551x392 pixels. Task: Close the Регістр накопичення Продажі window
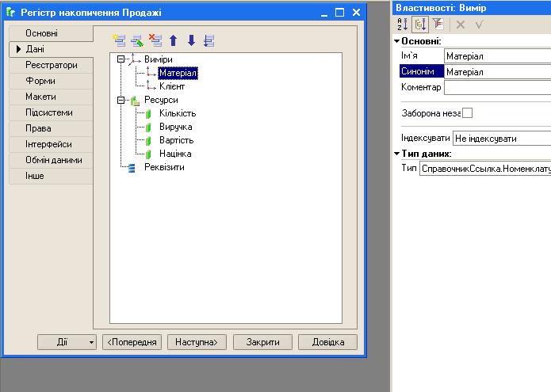click(x=356, y=13)
